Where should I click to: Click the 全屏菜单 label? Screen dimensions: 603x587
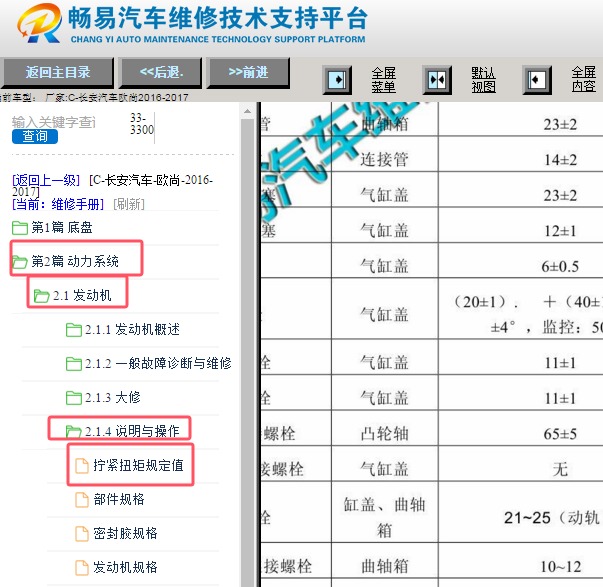pyautogui.click(x=383, y=80)
